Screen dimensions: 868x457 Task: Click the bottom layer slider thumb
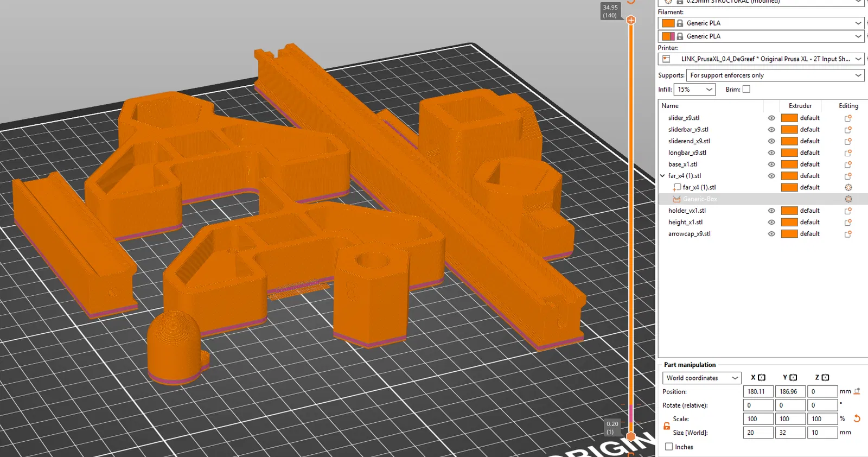[631, 436]
